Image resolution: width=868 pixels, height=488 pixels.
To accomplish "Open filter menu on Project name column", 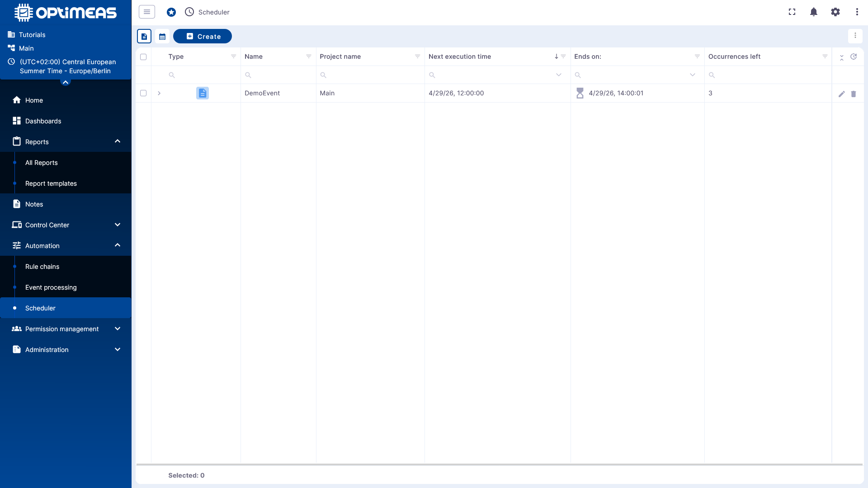I will pos(418,56).
